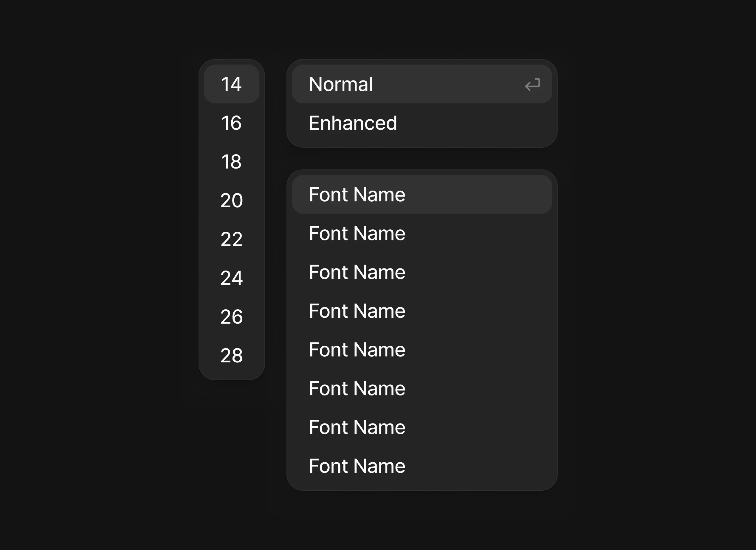The image size is (756, 550).
Task: Choose the seventh Font Name entry
Action: tap(357, 427)
